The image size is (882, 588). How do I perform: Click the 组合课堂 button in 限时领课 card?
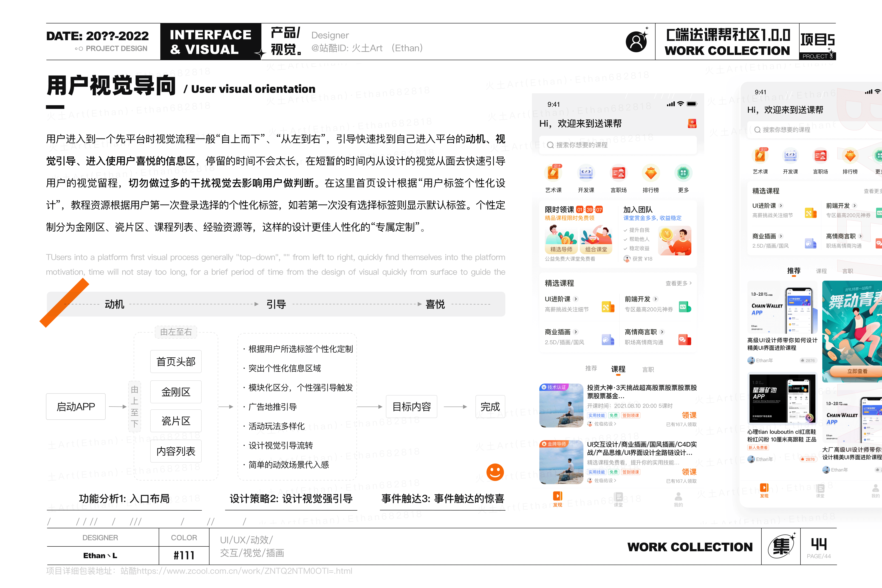(596, 249)
